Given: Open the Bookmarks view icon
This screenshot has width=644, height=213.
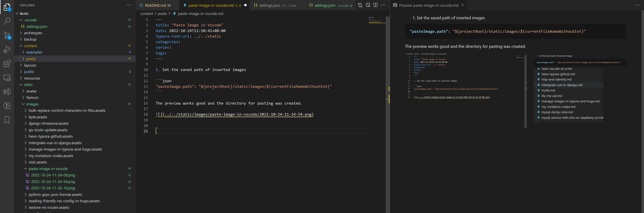Looking at the screenshot, I should 7,120.
